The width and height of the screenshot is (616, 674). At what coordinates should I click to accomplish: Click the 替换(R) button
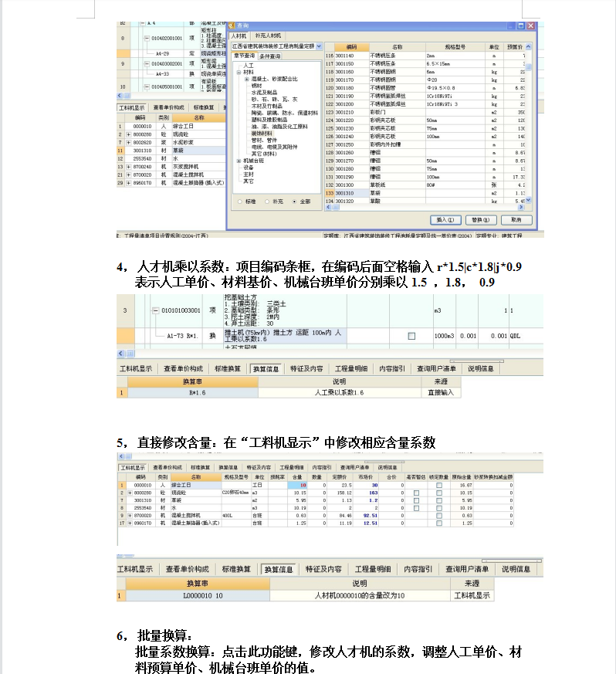481,220
